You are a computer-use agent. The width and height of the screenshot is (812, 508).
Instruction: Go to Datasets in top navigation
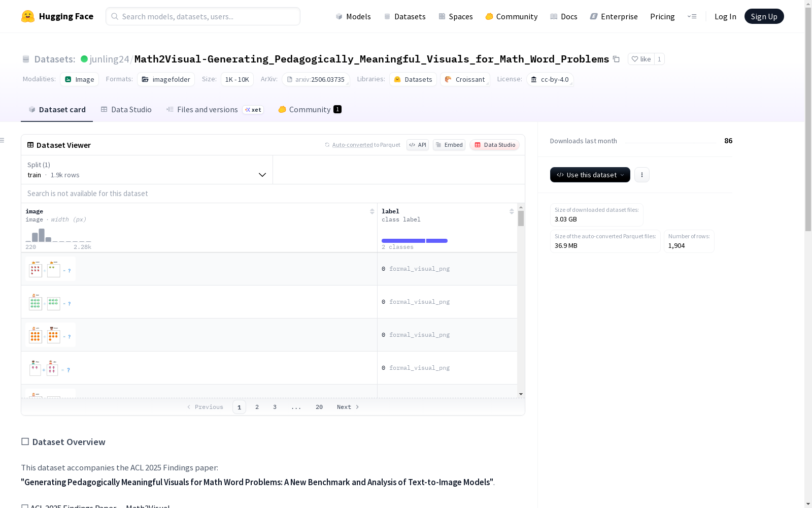click(x=404, y=16)
